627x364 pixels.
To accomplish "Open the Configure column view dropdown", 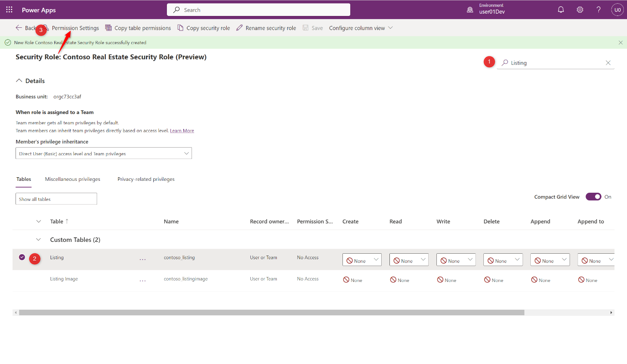I will [360, 28].
